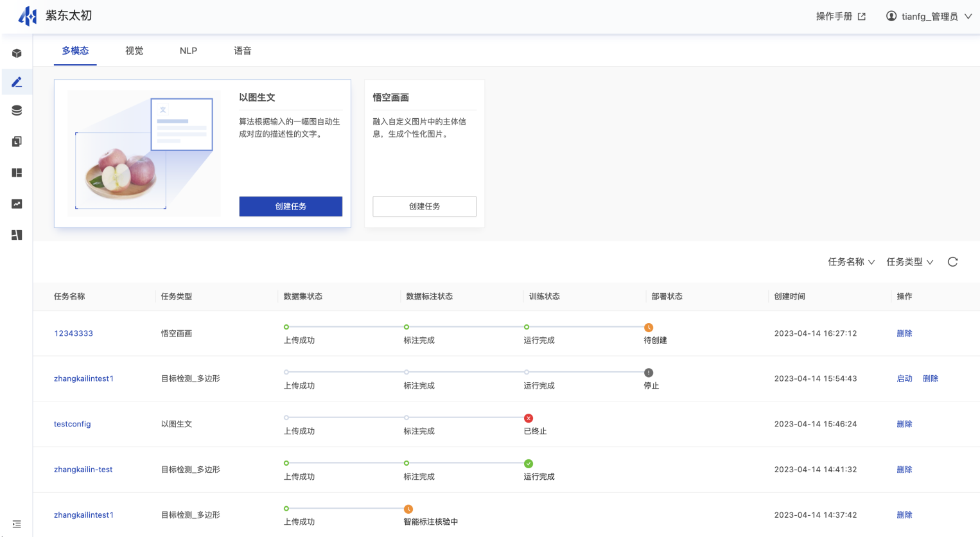Click orange 待创建 status icon for 12343333
Viewport: 980px width, 537px height.
coord(649,328)
